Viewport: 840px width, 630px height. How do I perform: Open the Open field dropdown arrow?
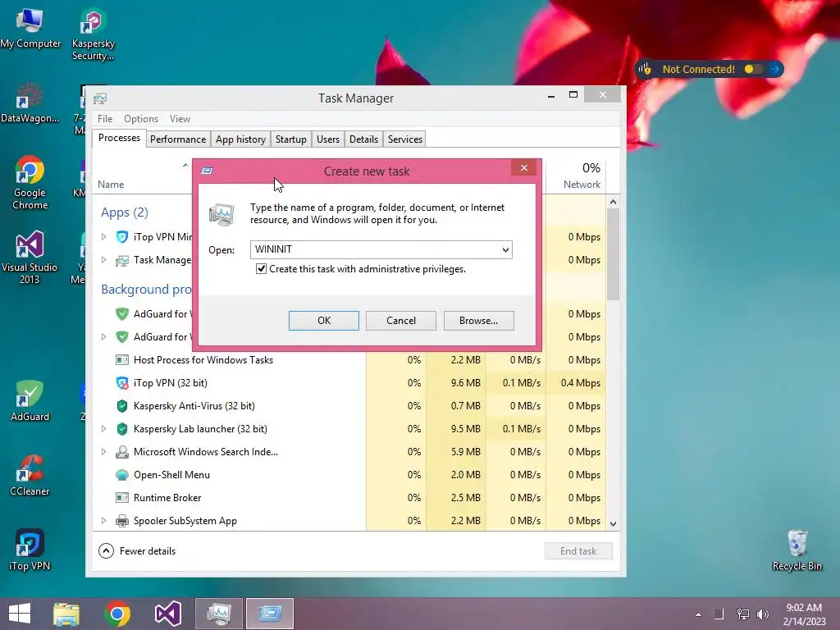(505, 249)
